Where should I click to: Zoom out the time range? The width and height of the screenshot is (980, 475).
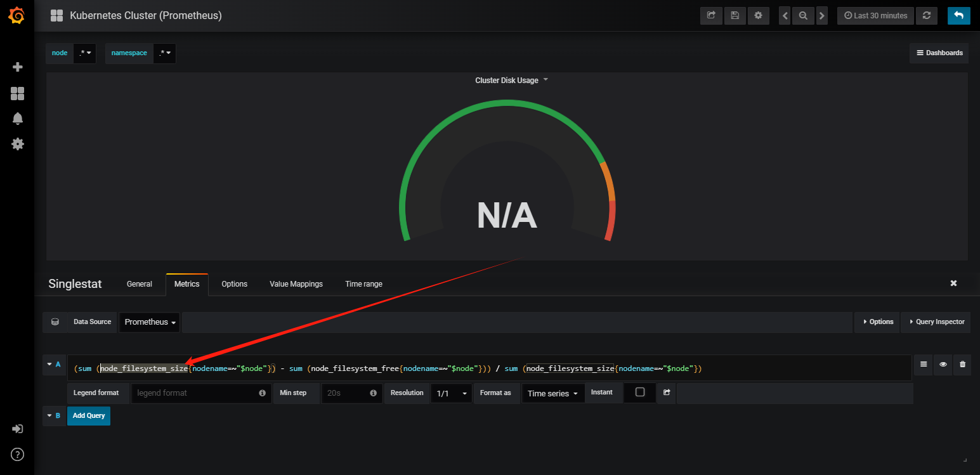tap(803, 16)
